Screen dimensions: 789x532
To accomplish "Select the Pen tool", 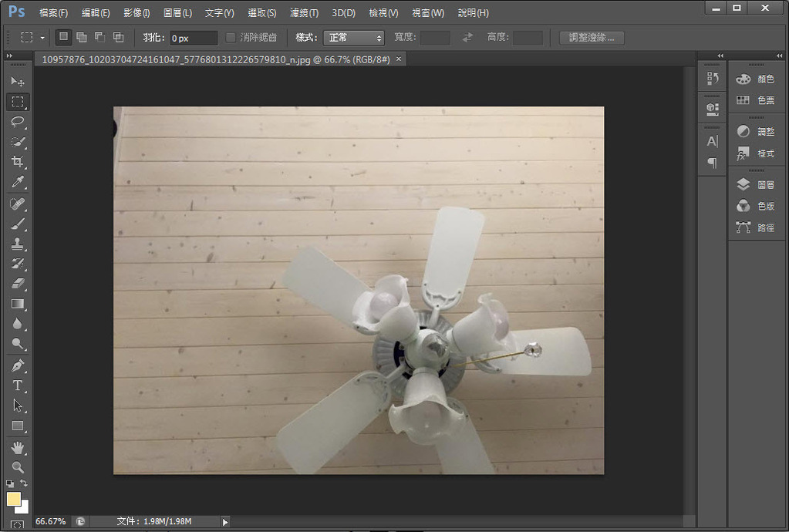I will click(x=18, y=365).
